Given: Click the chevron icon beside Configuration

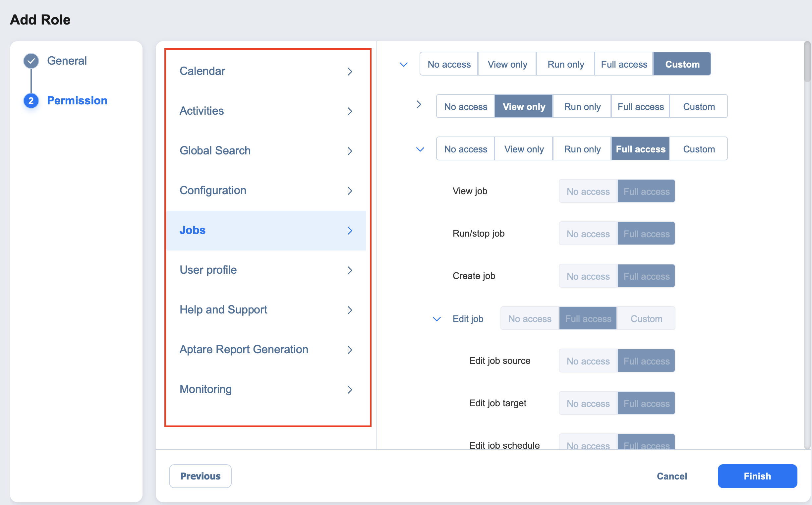Looking at the screenshot, I should click(x=350, y=191).
